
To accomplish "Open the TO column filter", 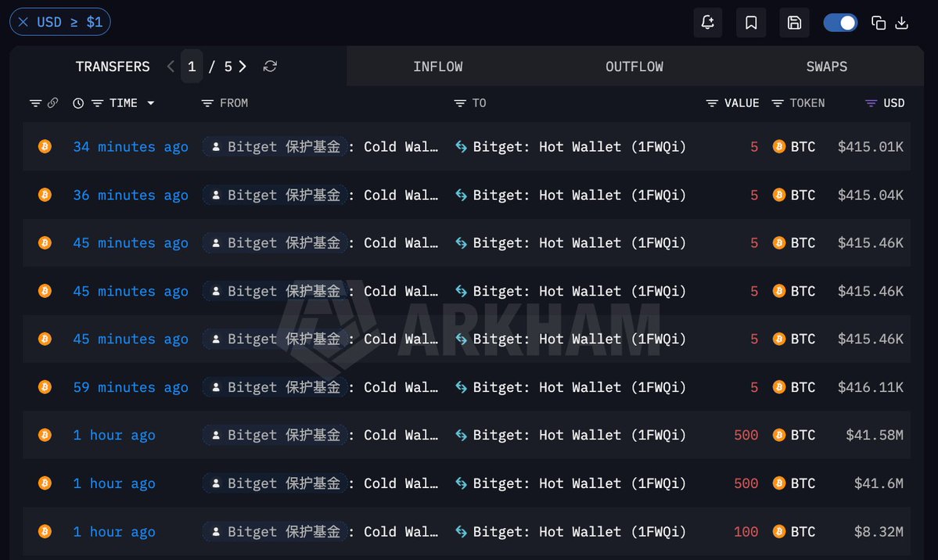I will (460, 103).
